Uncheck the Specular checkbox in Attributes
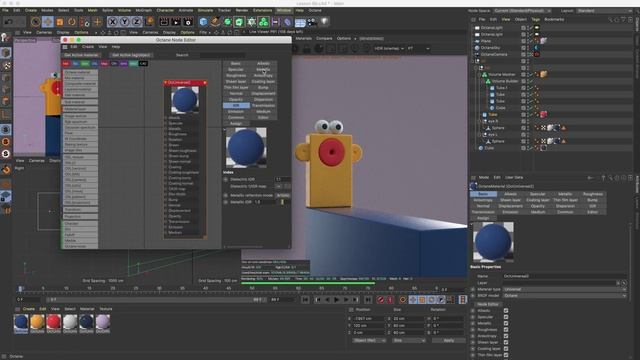Screen dimensions: 640x360 (506, 317)
